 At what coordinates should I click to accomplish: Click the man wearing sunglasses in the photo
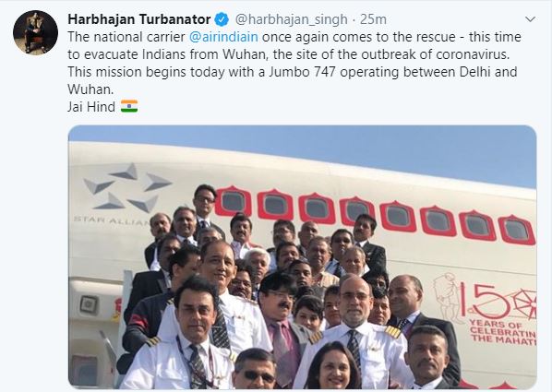pyautogui.click(x=255, y=370)
